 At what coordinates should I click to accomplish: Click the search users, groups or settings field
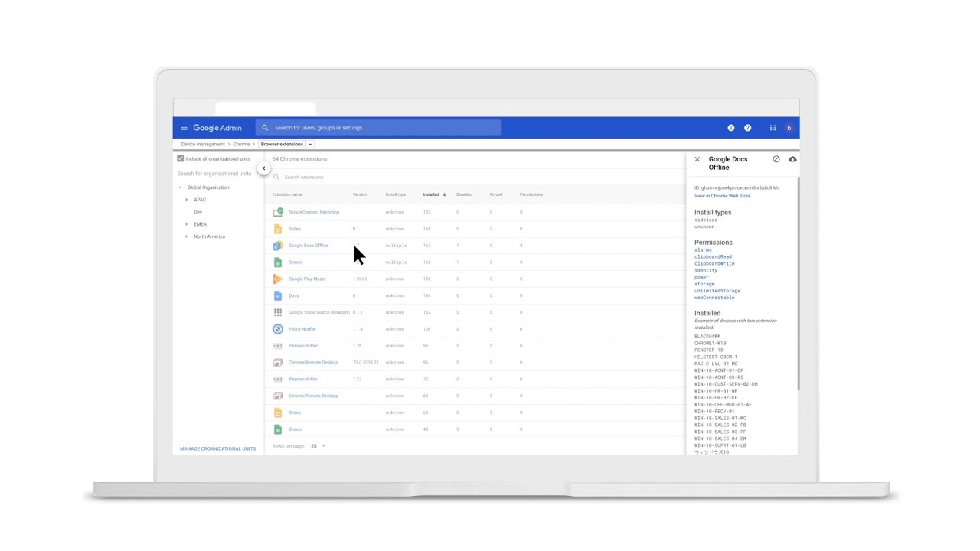point(379,128)
